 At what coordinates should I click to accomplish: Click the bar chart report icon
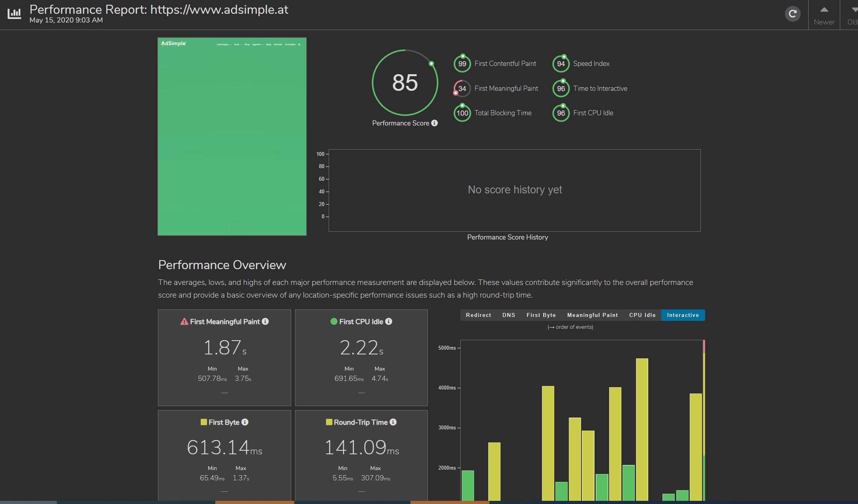click(x=14, y=14)
